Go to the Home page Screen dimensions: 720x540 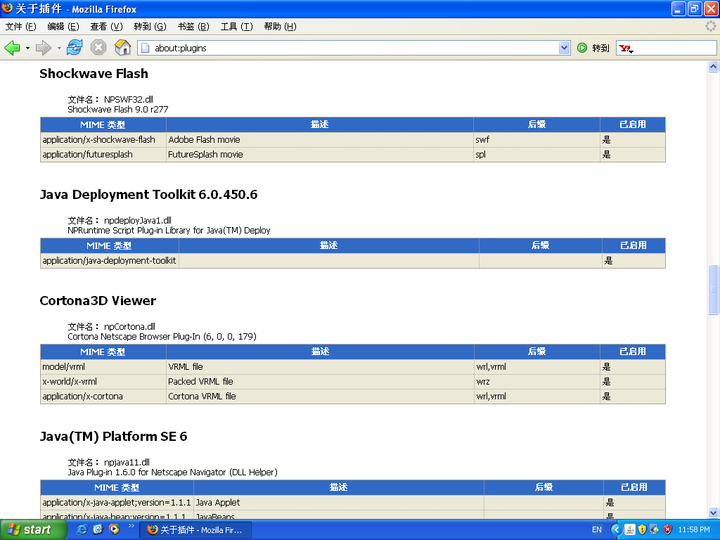[x=123, y=47]
